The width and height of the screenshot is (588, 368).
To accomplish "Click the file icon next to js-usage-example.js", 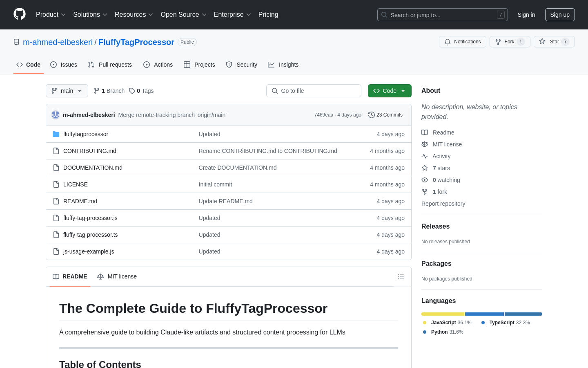I will [56, 251].
